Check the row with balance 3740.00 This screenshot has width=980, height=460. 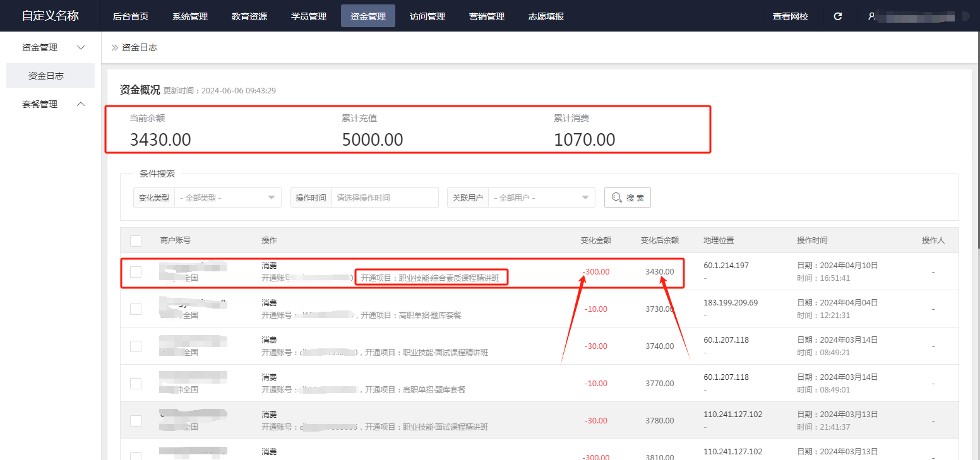click(x=136, y=346)
